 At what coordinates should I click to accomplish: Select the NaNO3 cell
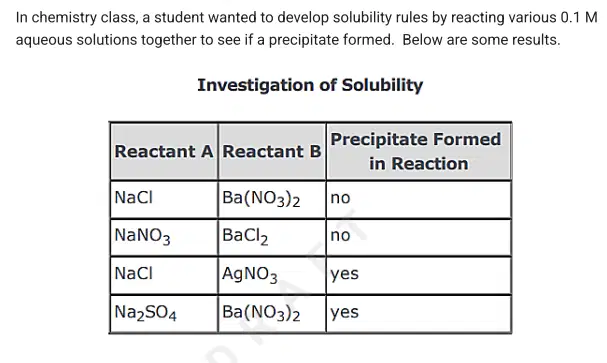click(x=164, y=237)
